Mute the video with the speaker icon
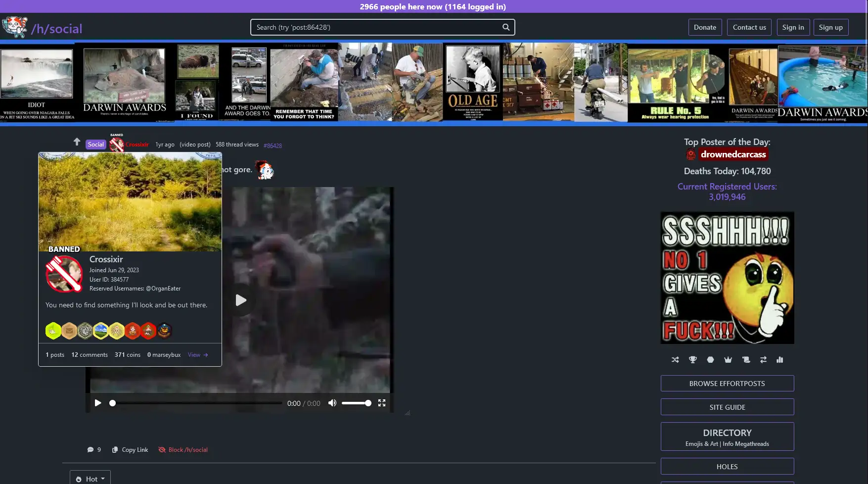868x484 pixels. click(332, 403)
